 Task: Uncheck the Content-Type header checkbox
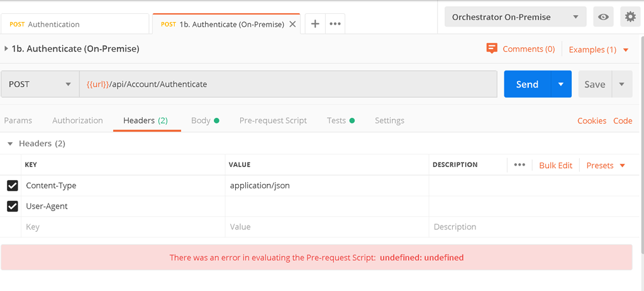12,186
